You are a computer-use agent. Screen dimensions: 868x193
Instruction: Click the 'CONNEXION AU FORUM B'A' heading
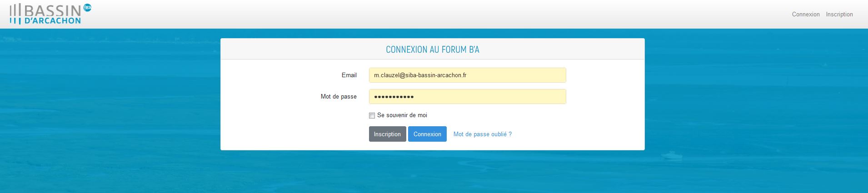pos(432,49)
